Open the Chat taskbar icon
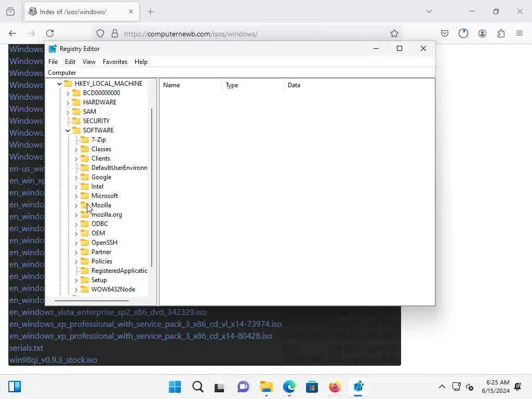 [x=243, y=387]
